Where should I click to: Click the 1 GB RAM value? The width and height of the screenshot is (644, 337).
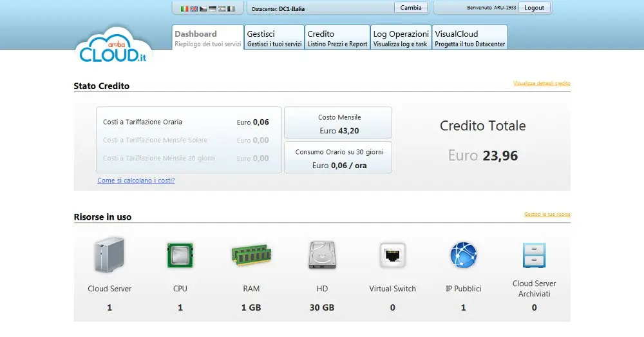251,307
